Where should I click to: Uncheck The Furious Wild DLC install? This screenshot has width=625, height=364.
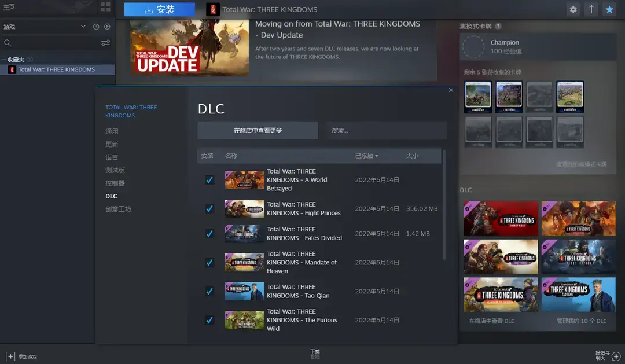click(x=209, y=320)
